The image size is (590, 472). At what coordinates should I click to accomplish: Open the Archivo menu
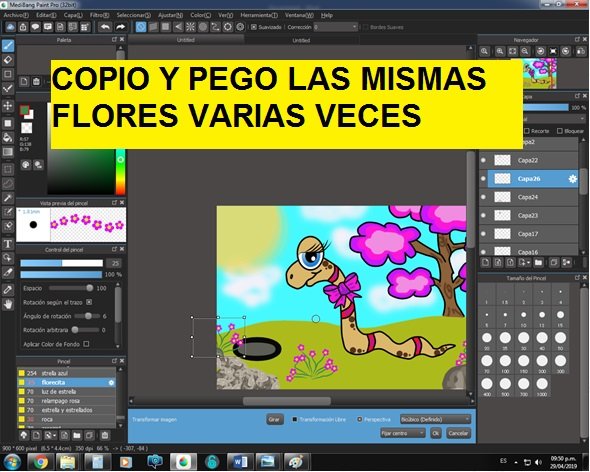(16, 15)
